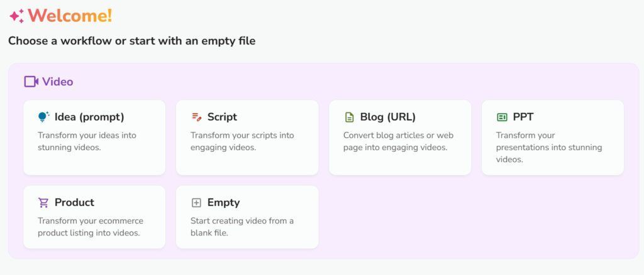
Task: Click the purple shopping cart Product icon
Action: [x=43, y=202]
